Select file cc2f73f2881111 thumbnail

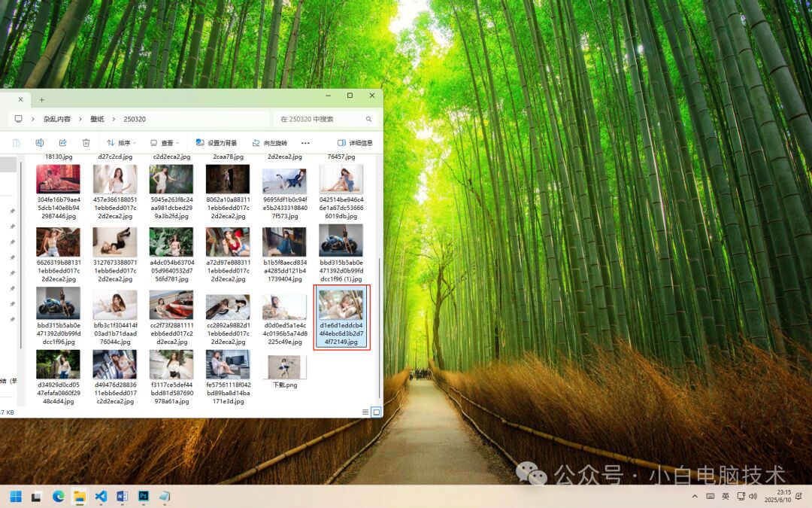point(171,305)
